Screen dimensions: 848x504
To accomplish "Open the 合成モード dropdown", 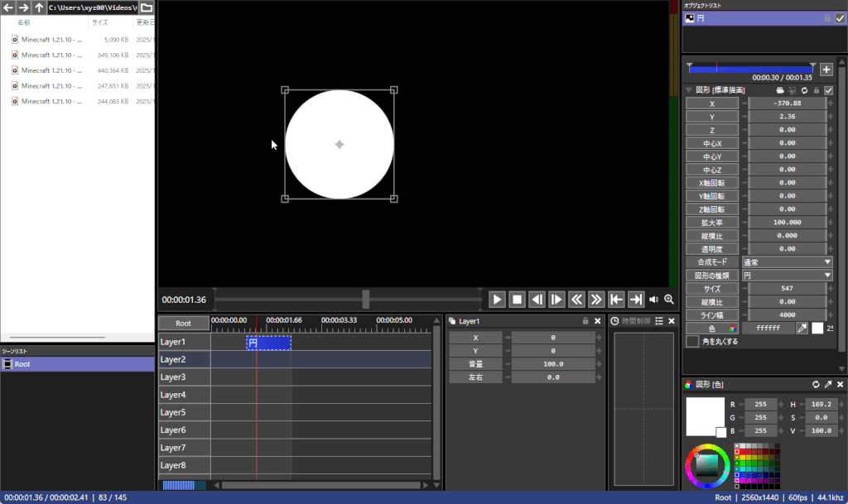I will coord(788,262).
